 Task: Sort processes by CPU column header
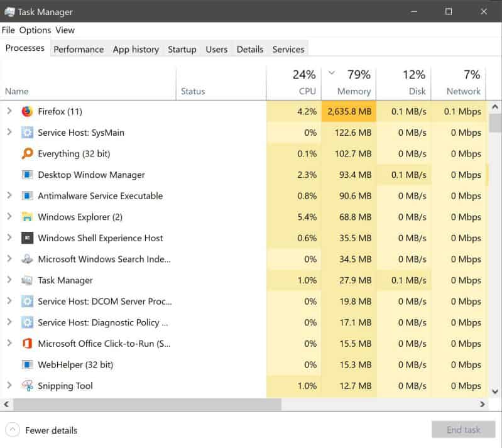point(294,84)
